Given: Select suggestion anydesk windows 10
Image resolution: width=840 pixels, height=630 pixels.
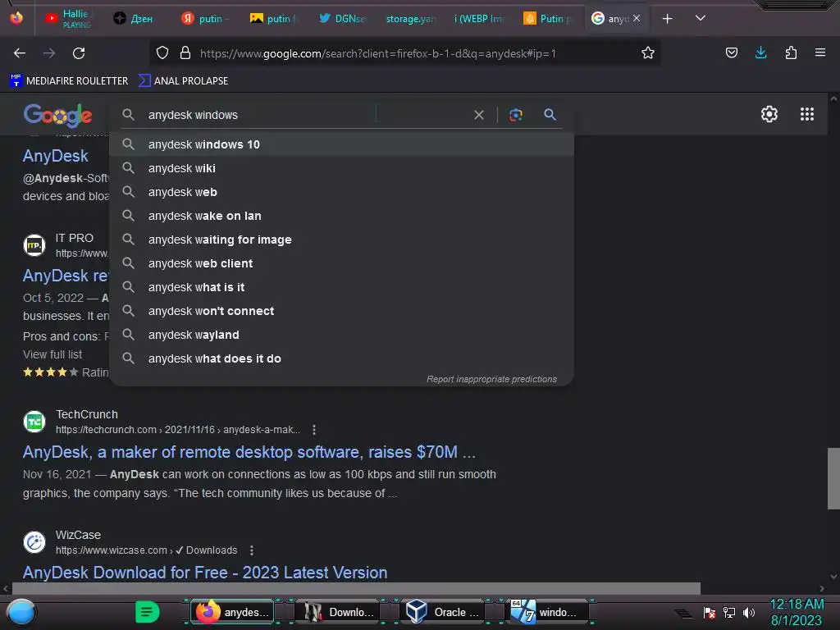Looking at the screenshot, I should click(x=341, y=144).
